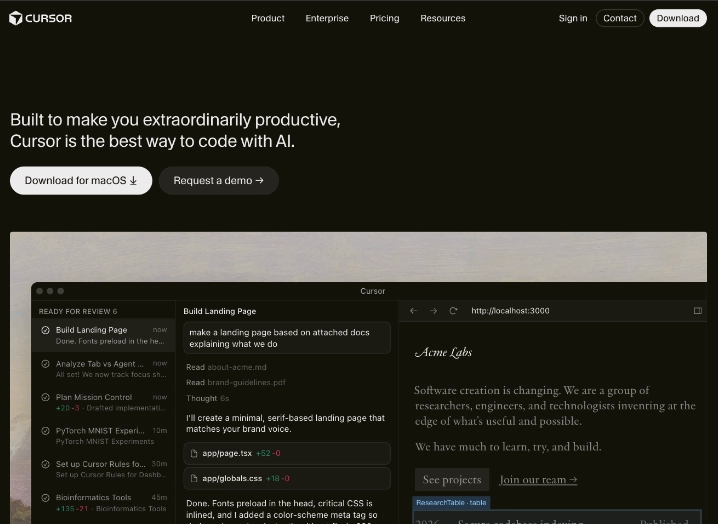Expand the Thought 6s step
This screenshot has height=524, width=718.
tap(207, 398)
